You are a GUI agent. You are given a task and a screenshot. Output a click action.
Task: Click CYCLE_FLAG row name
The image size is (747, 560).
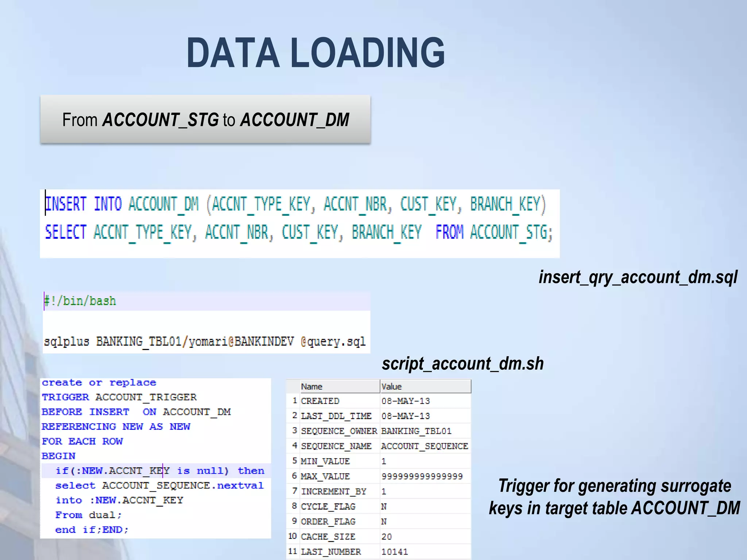coord(339,506)
